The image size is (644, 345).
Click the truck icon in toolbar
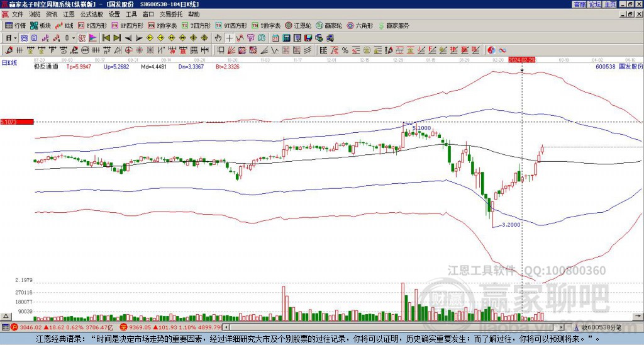pyautogui.click(x=330, y=38)
